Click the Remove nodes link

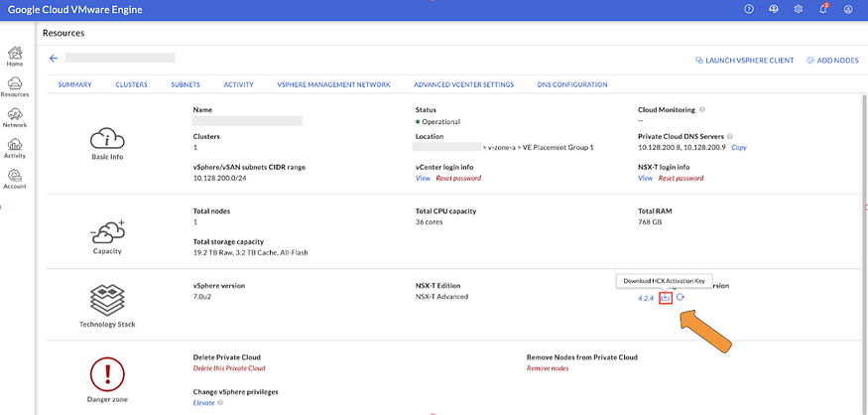[548, 368]
